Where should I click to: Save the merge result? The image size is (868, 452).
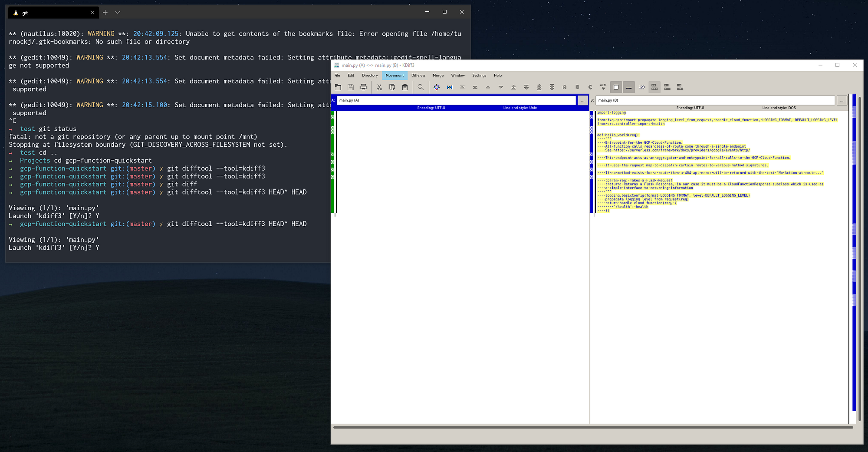[351, 87]
